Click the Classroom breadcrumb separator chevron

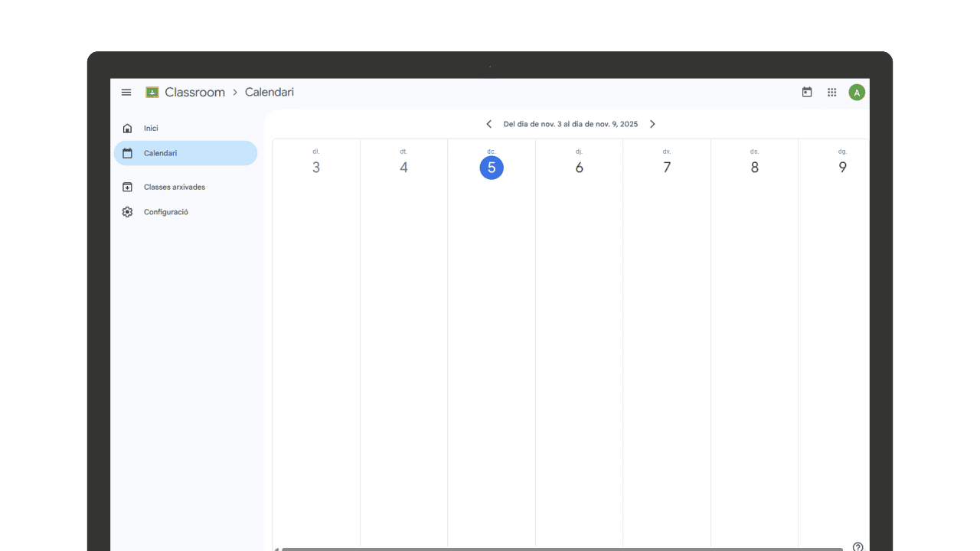235,92
